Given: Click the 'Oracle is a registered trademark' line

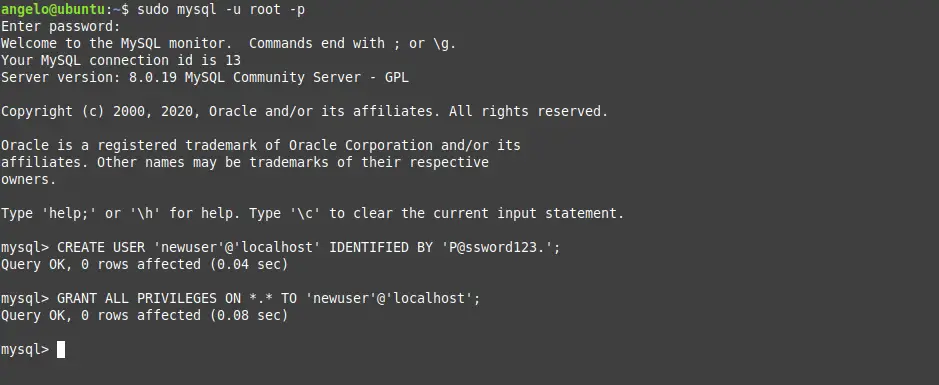Looking at the screenshot, I should (261, 145).
